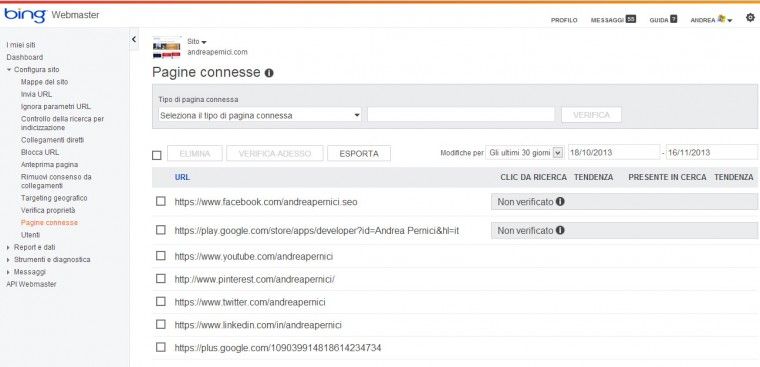Open Controllo della ricerca per indicizzazione
The width and height of the screenshot is (760, 367).
click(x=63, y=123)
